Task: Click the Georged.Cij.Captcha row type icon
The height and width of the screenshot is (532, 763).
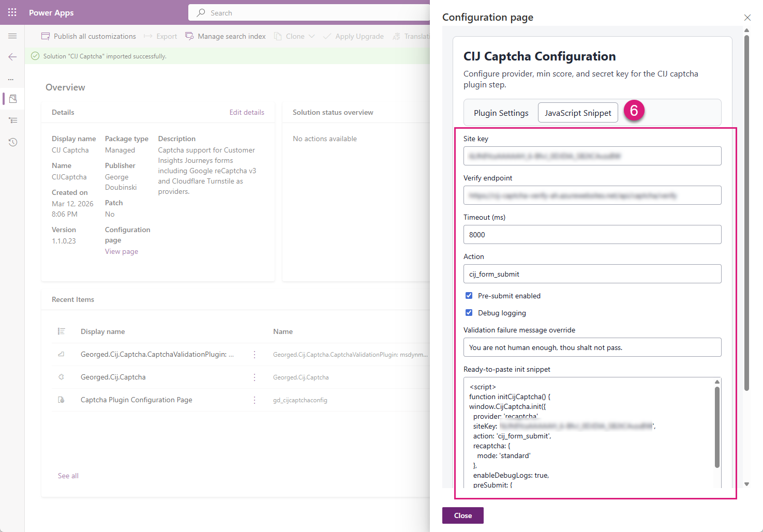Action: click(x=61, y=377)
